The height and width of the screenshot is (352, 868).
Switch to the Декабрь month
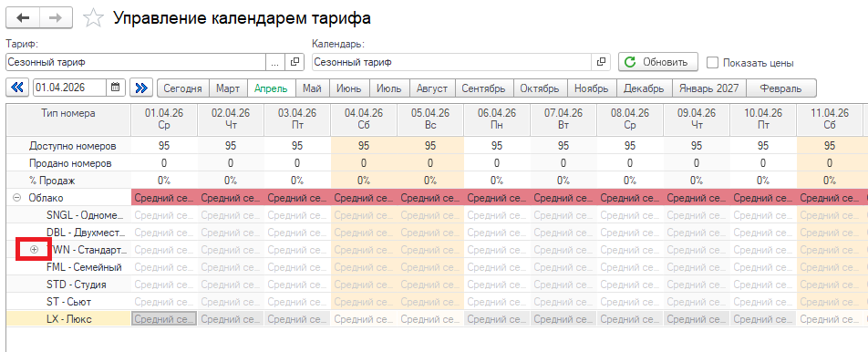(644, 88)
